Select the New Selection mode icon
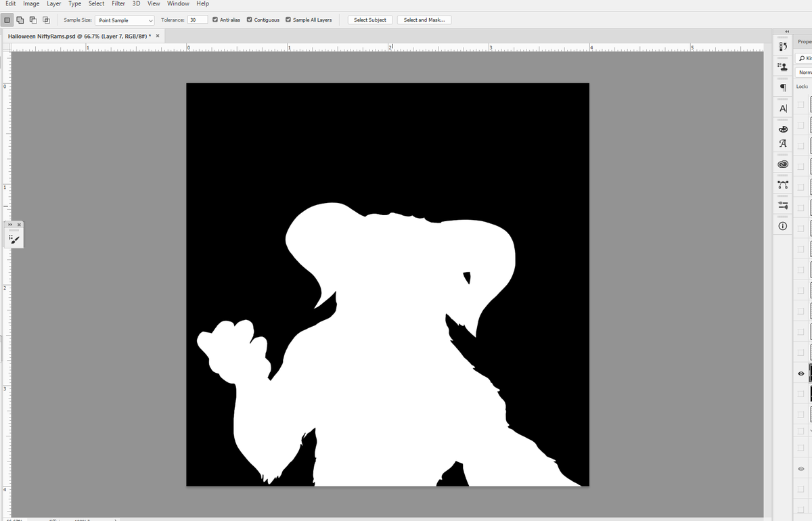 pos(6,20)
